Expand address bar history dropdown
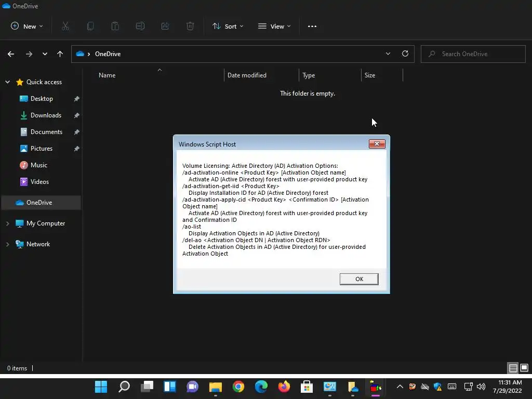 pyautogui.click(x=388, y=54)
